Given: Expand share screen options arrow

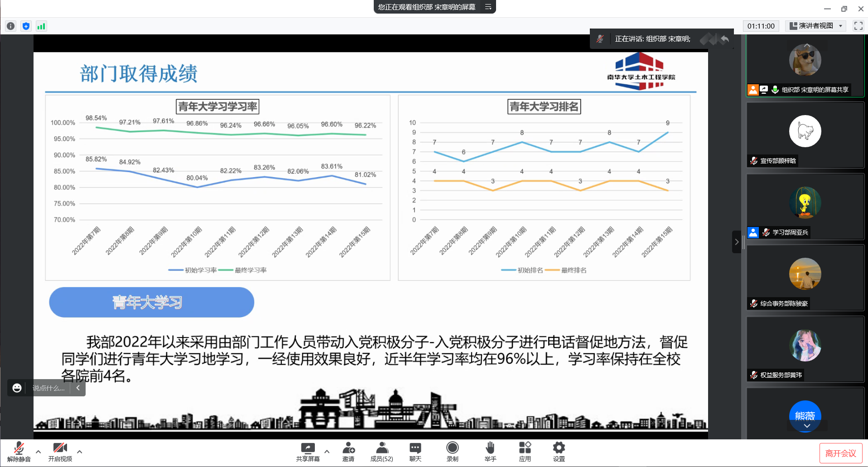Looking at the screenshot, I should click(x=327, y=452).
